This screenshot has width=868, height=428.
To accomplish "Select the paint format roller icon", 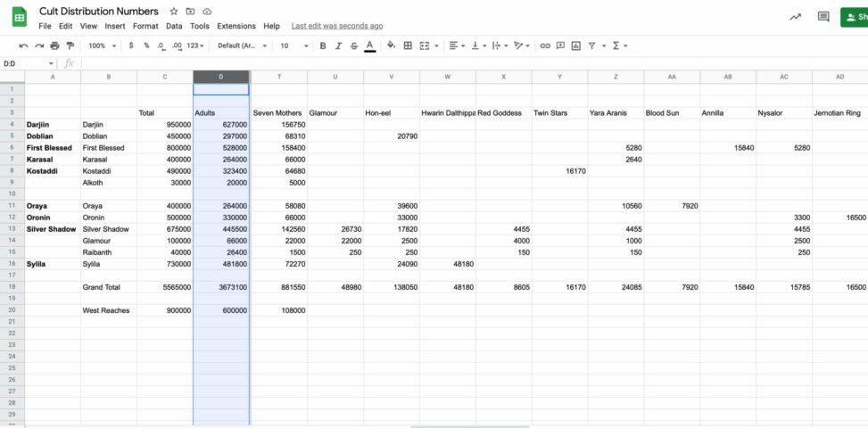I will point(70,45).
